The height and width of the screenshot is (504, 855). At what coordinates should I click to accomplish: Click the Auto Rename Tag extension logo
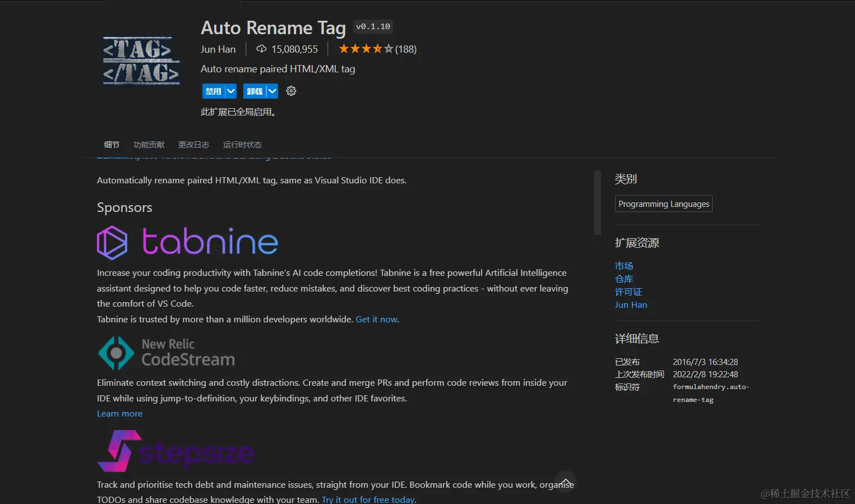coord(141,61)
